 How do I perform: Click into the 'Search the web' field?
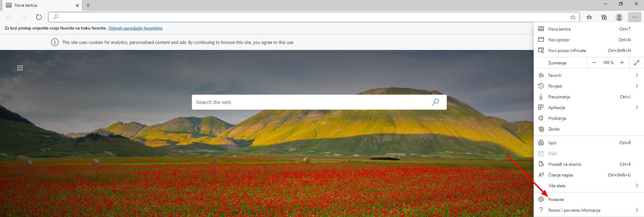pyautogui.click(x=310, y=102)
